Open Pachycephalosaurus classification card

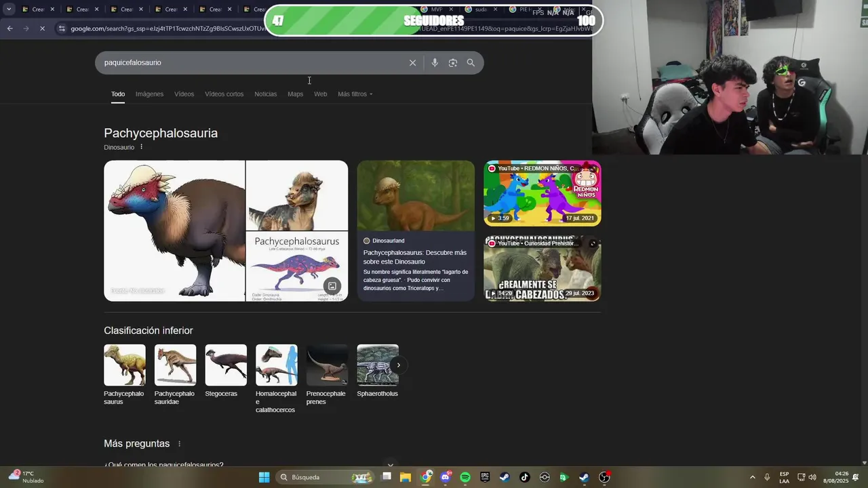124,375
